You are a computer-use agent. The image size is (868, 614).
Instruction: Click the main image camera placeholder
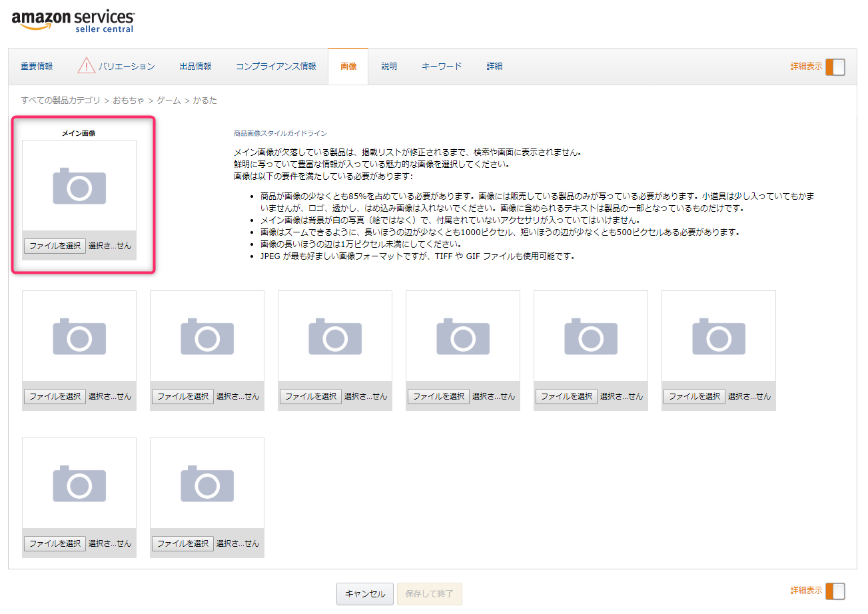click(x=79, y=186)
